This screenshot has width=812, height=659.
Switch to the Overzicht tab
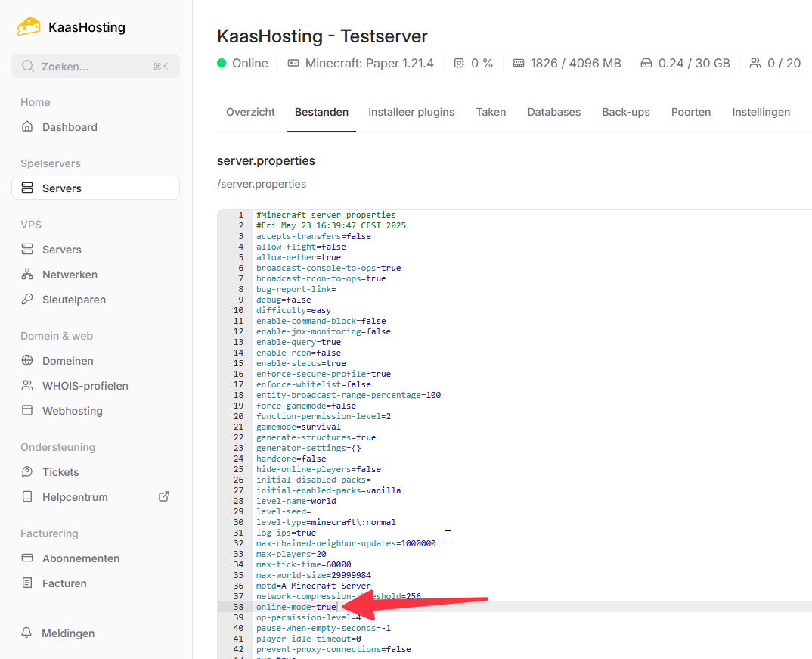pos(250,112)
